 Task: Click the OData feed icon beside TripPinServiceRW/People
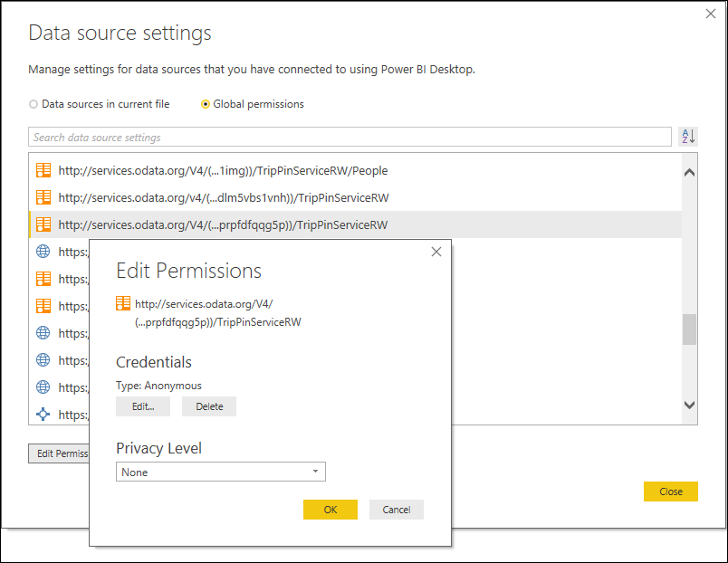point(43,169)
